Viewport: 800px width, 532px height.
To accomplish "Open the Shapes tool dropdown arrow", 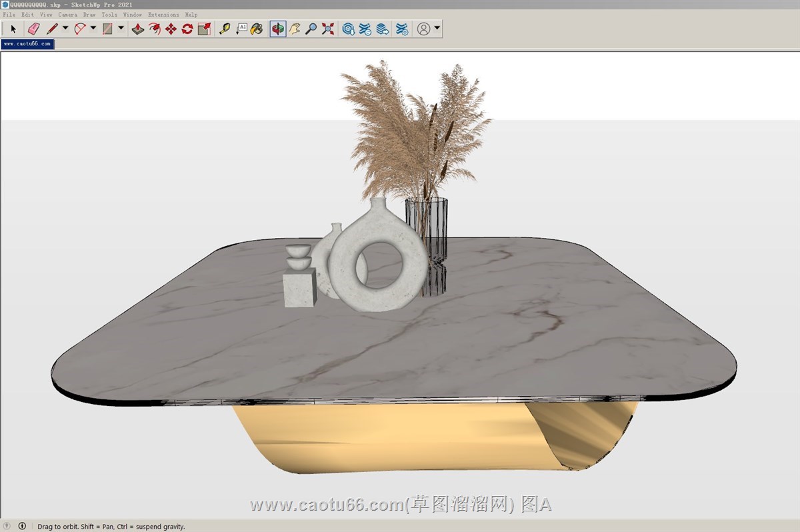I will tap(121, 28).
